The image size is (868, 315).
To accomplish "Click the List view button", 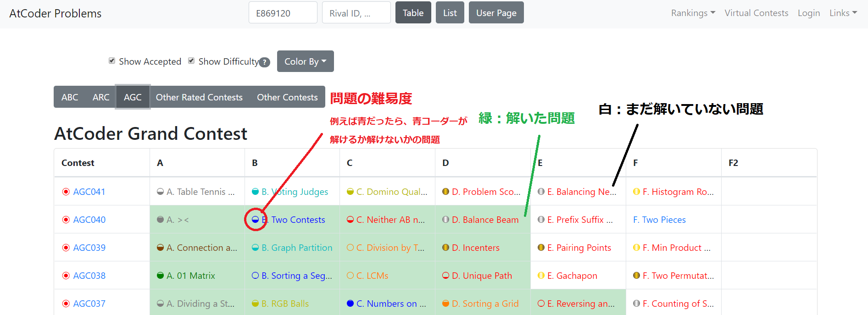I will 450,13.
